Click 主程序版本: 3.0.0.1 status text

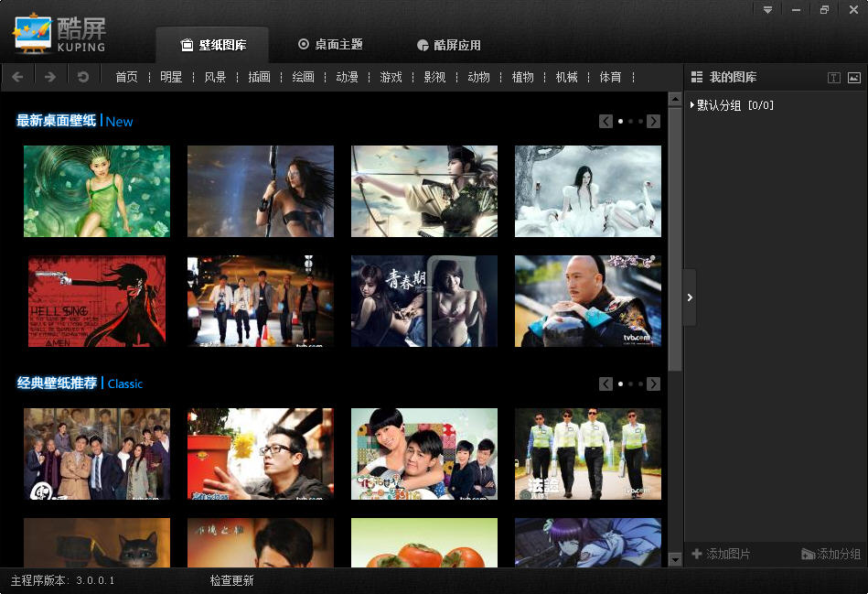tap(62, 580)
